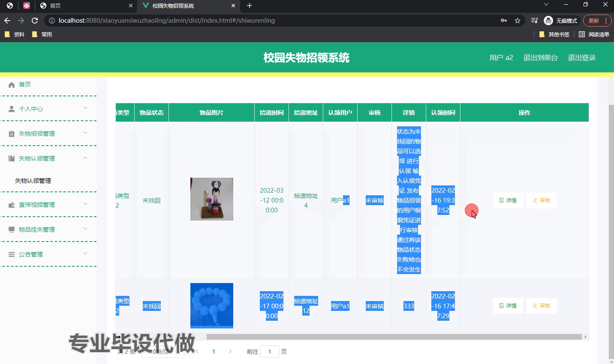614x364 pixels.
Task: Open the doll item picture thumbnail
Action: click(212, 199)
